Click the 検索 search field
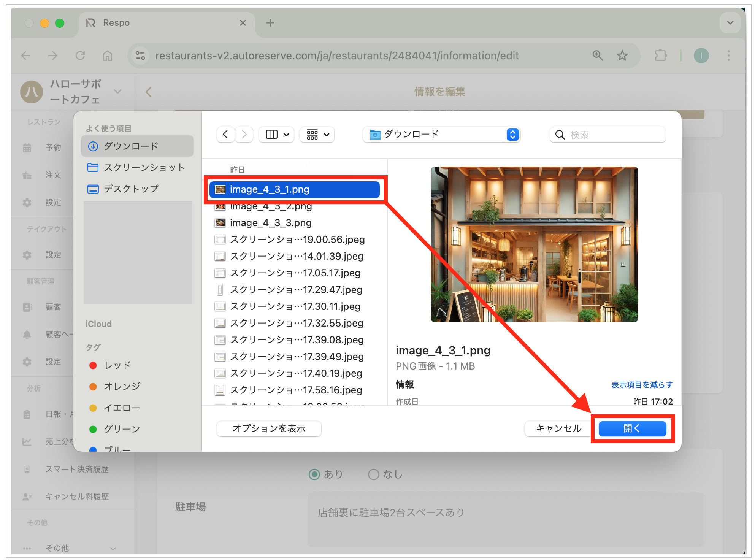755x560 pixels. point(607,135)
